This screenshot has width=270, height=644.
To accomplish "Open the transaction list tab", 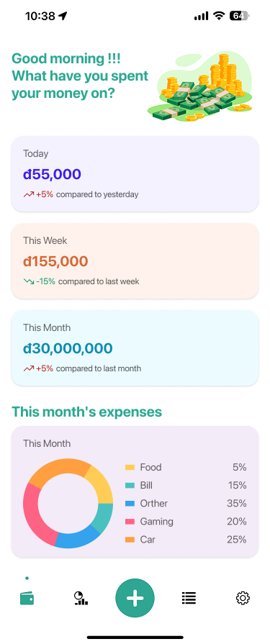I will [189, 599].
